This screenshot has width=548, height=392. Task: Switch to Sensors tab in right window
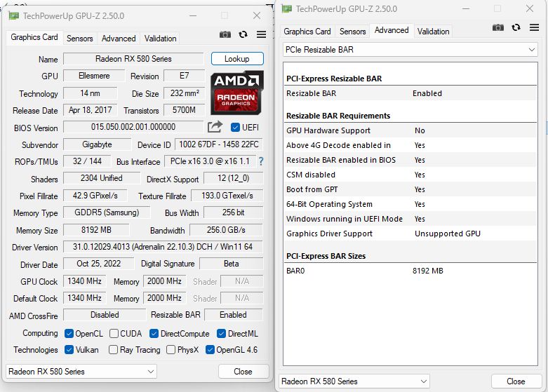coord(353,32)
